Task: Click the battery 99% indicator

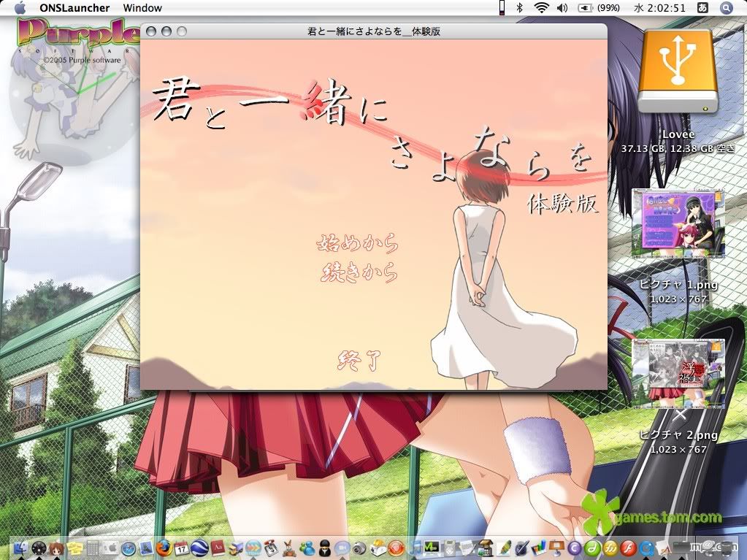Action: 599,7
